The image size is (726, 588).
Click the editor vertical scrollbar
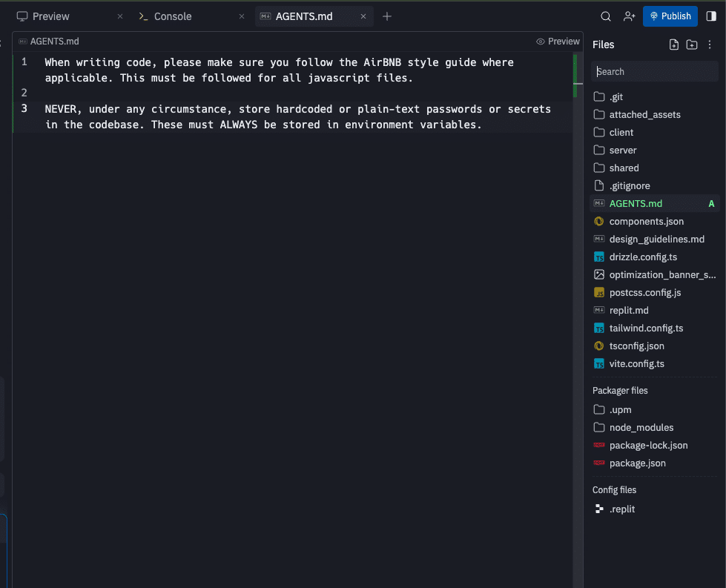(x=575, y=74)
